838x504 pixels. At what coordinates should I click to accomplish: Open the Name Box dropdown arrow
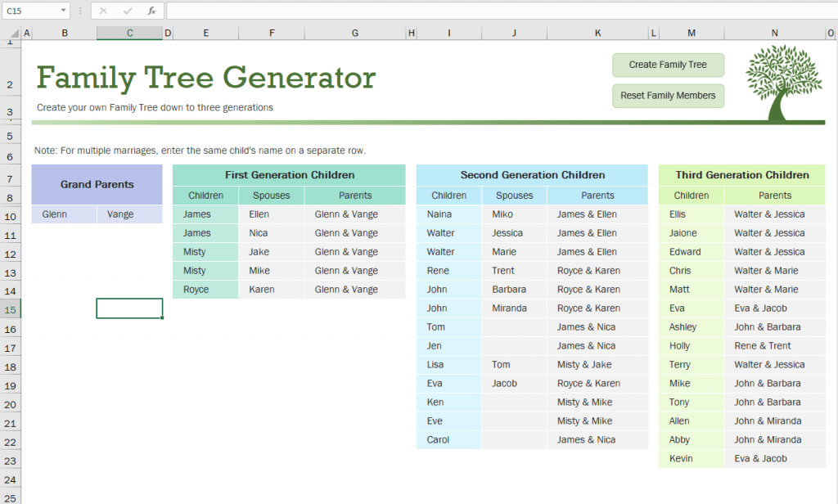[x=62, y=11]
